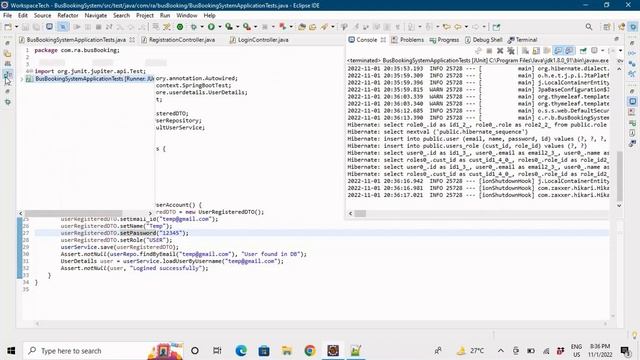Open the Refactor menu
Image resolution: width=640 pixels, height=360 pixels.
click(x=68, y=16)
